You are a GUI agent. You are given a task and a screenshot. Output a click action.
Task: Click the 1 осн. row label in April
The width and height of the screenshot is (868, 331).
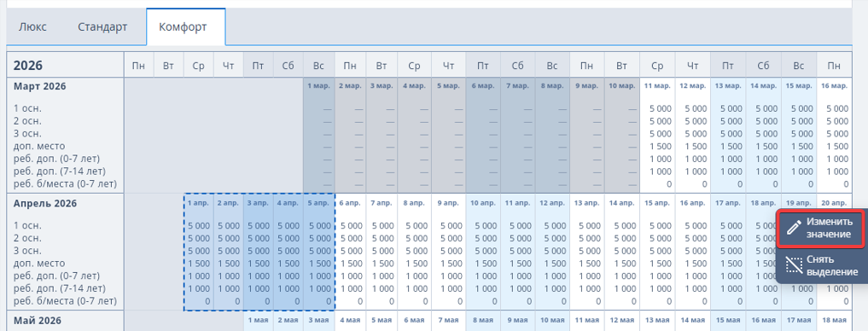pyautogui.click(x=27, y=226)
